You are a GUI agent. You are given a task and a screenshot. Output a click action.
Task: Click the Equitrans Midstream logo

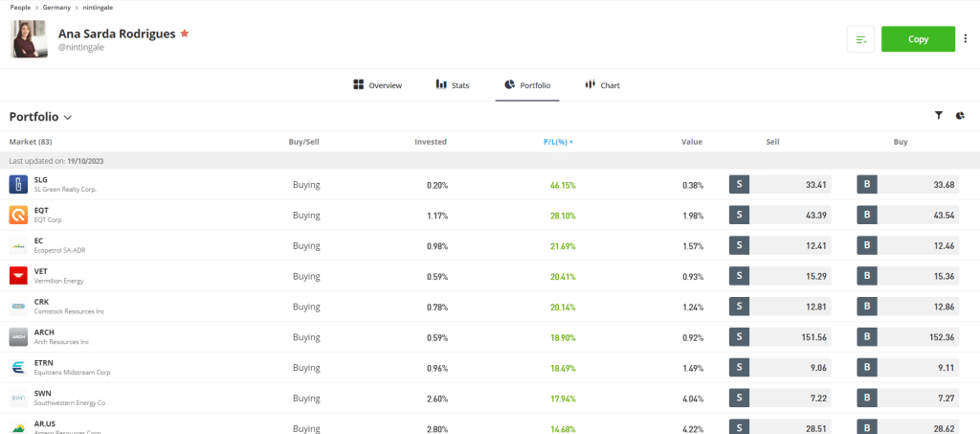pyautogui.click(x=18, y=368)
